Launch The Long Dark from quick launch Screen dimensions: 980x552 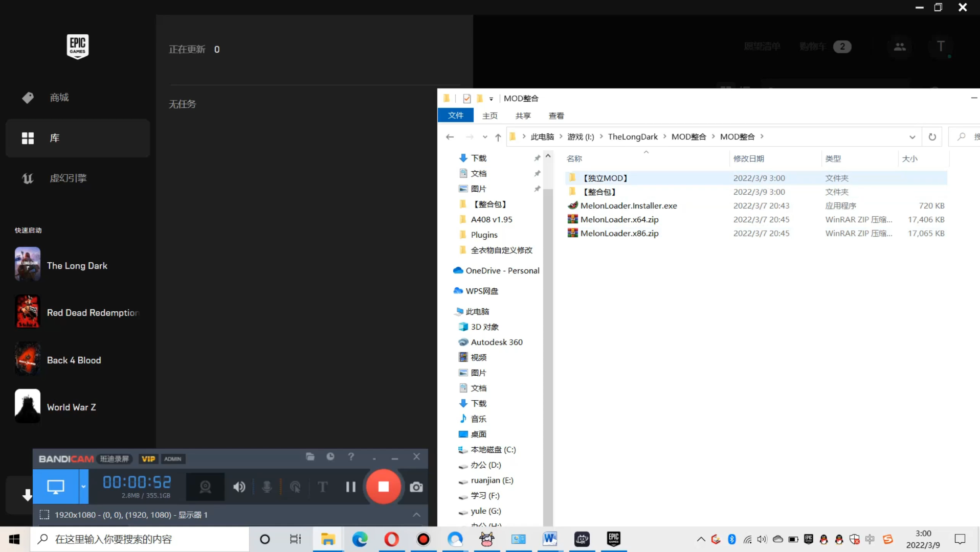[x=78, y=265]
